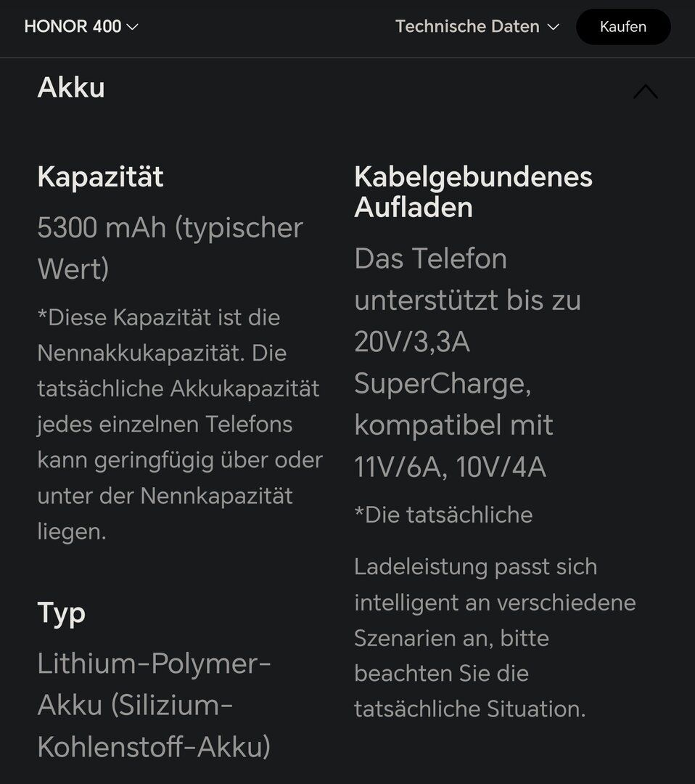Click the Akku section title
The image size is (695, 784).
tap(71, 88)
